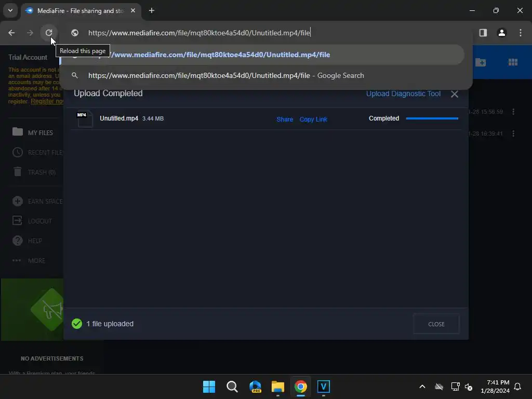Viewport: 532px width, 399px height.
Task: Open HELP in sidebar
Action: coord(27,241)
